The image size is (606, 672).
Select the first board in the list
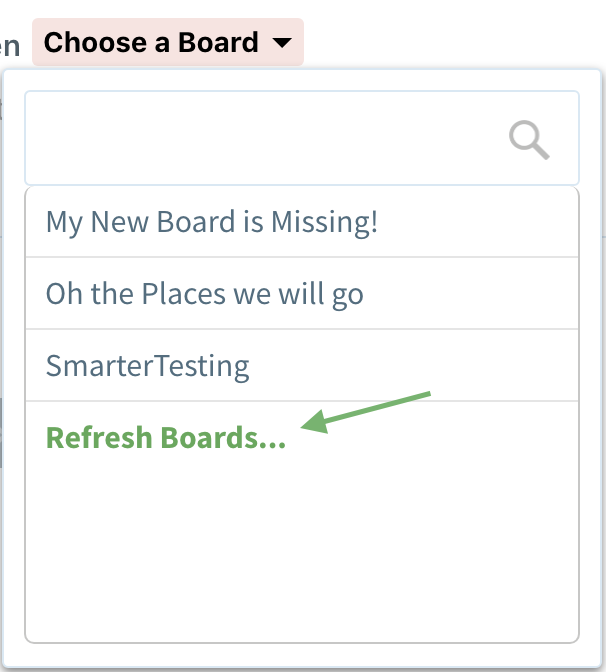coord(212,221)
